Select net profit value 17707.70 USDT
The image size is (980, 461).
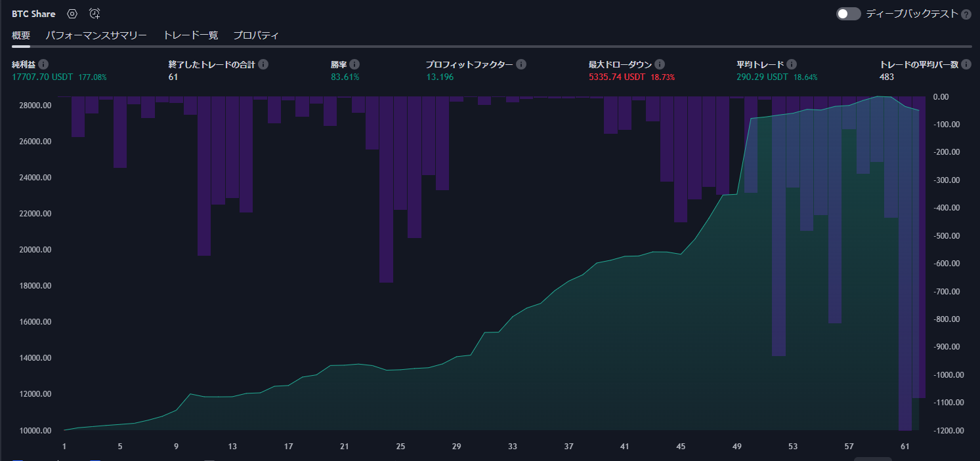click(43, 77)
